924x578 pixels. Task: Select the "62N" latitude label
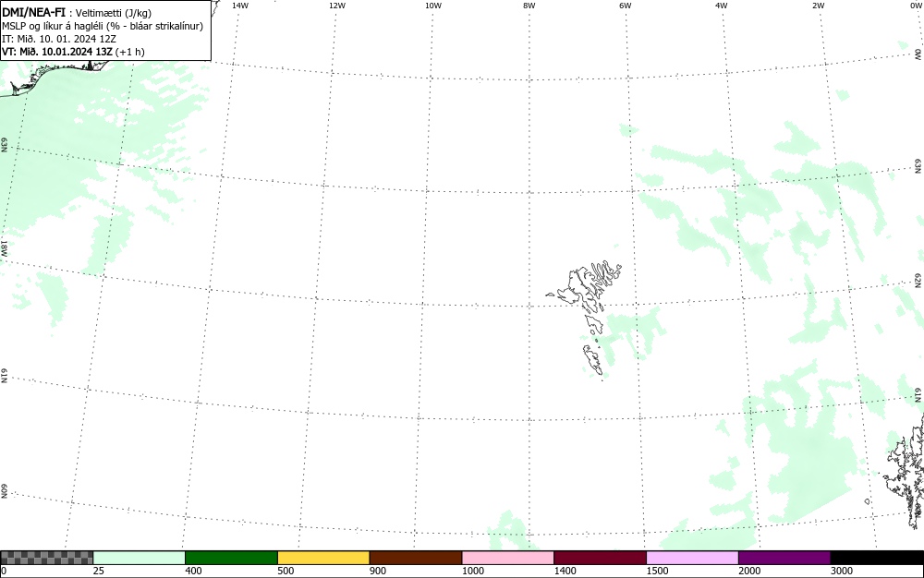pos(918,280)
